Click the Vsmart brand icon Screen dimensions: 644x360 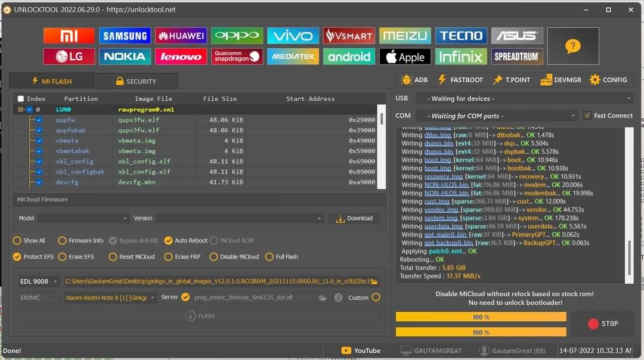pyautogui.click(x=349, y=36)
